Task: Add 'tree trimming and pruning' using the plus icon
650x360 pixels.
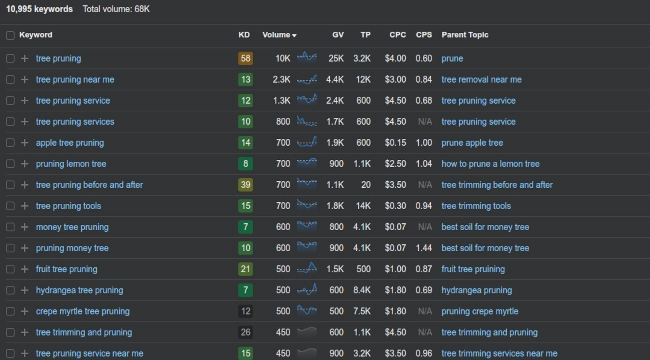Action: click(x=24, y=332)
